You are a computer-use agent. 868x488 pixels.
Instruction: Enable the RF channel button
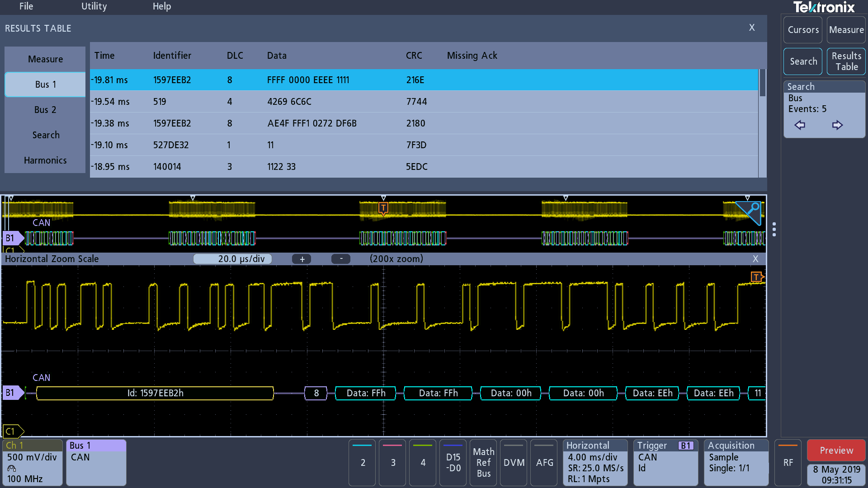pos(788,462)
